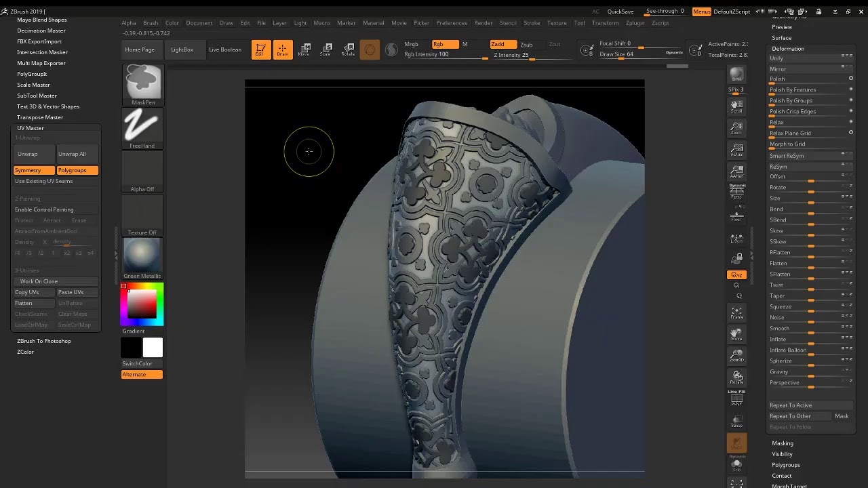Select the Move view icon on right shelf
868x488 pixels.
tap(736, 333)
